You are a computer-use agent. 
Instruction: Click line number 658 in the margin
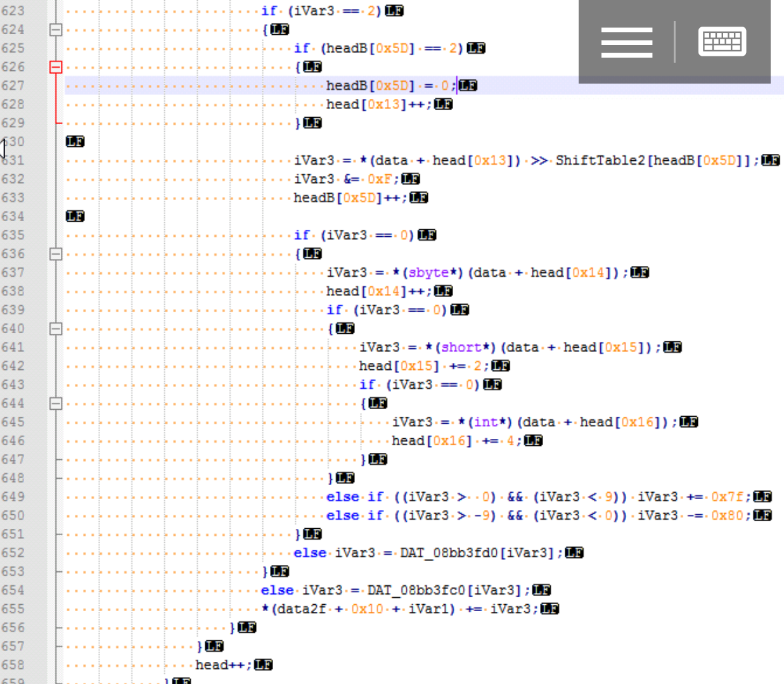click(13, 665)
